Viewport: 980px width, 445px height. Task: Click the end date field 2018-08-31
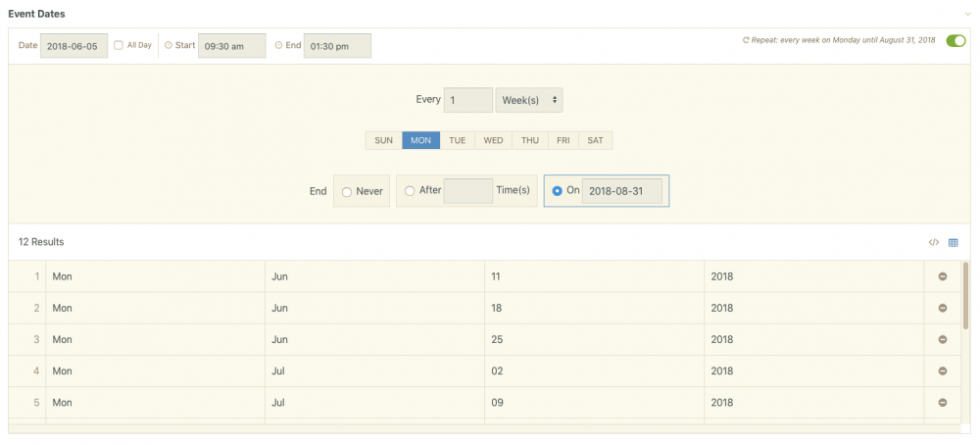pos(622,191)
